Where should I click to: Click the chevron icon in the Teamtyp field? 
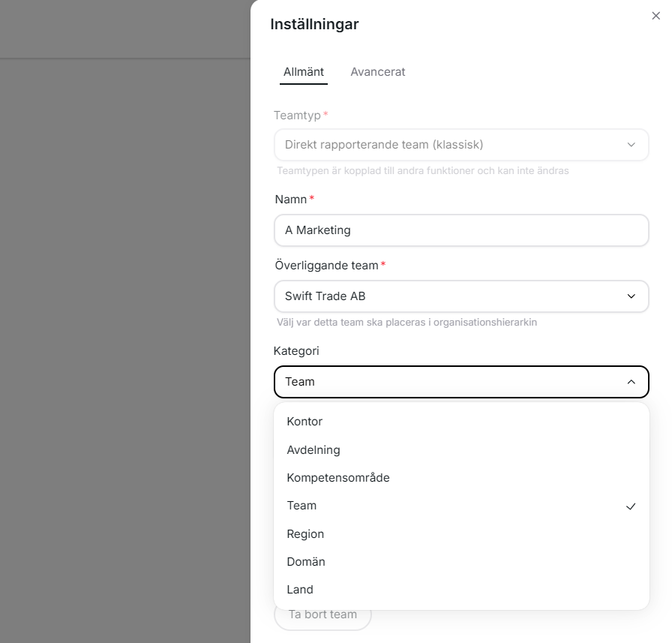[x=631, y=145]
